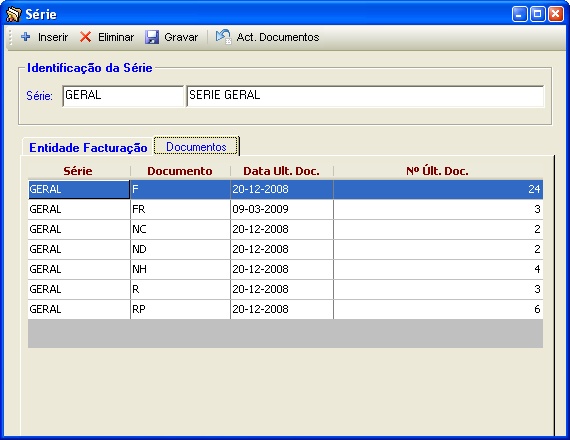Click the Nº Últ. Doc. column header
Image resolution: width=570 pixels, height=440 pixels.
pyautogui.click(x=438, y=171)
